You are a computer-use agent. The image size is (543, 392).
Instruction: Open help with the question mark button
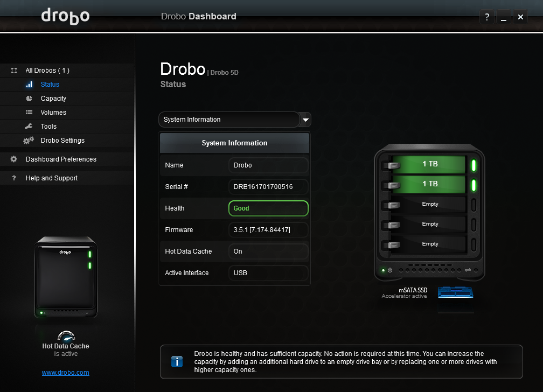[x=487, y=17]
